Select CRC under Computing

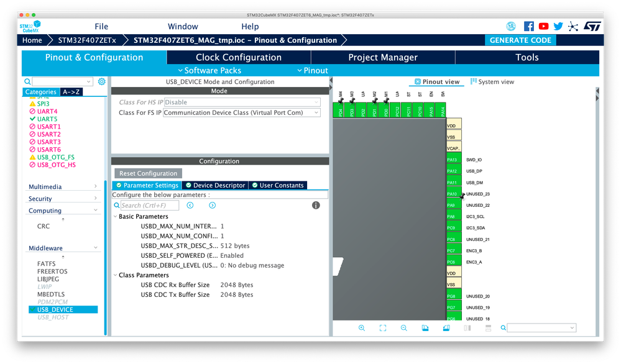coord(44,226)
